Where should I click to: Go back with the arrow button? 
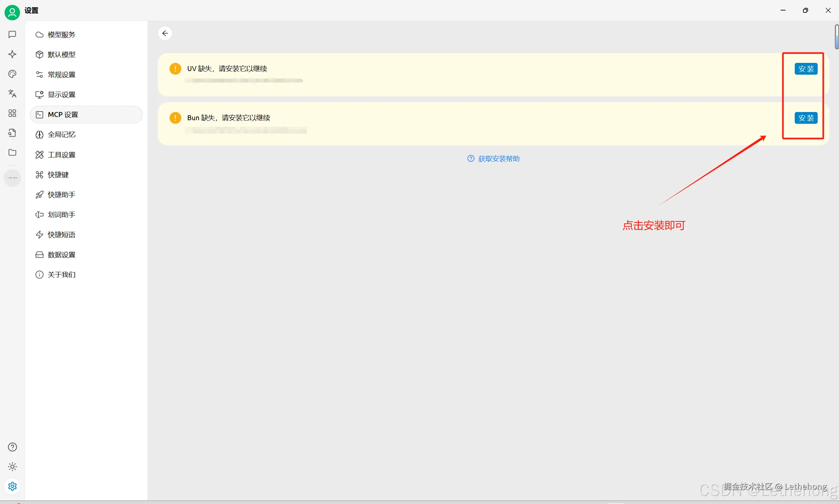tap(165, 33)
